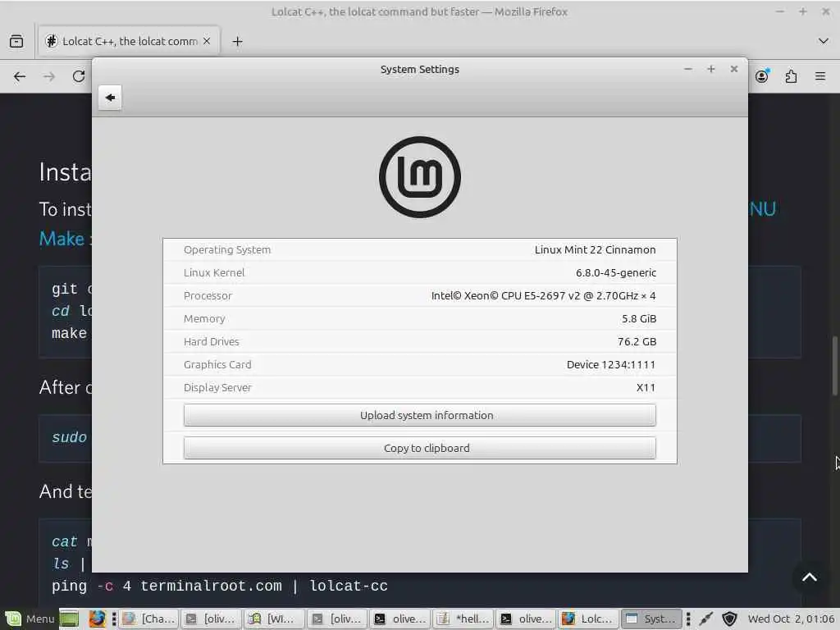Reload the Firefox page
Viewport: 840px width, 630px height.
click(x=79, y=76)
